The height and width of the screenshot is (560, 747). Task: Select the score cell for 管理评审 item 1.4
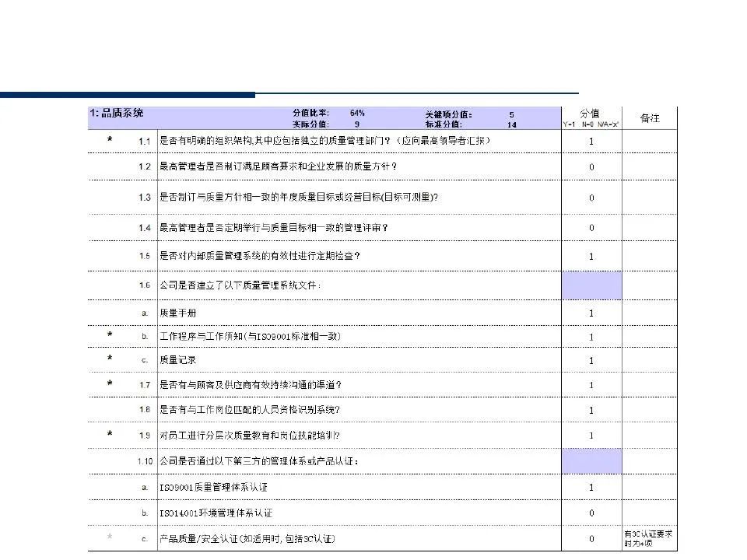(x=591, y=227)
